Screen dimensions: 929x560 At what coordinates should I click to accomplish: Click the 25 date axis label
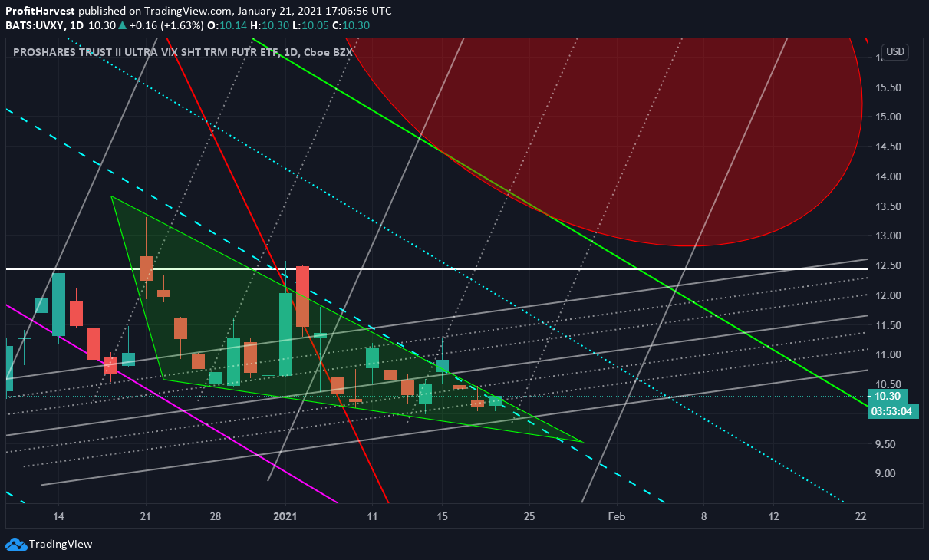tap(529, 516)
